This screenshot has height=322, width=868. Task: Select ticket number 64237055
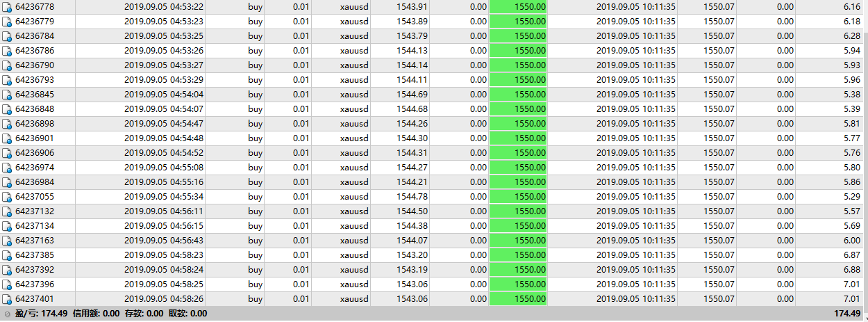[35, 197]
